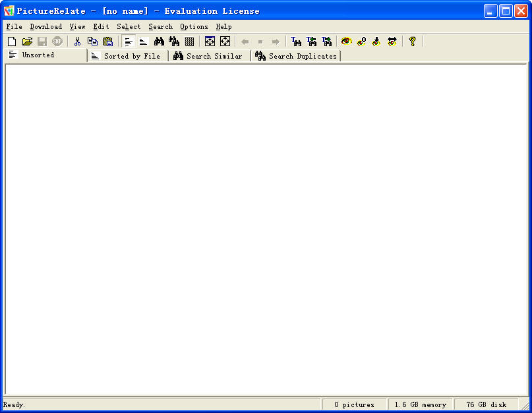Open the Select menu
Viewport: 532px width, 413px height.
click(129, 26)
